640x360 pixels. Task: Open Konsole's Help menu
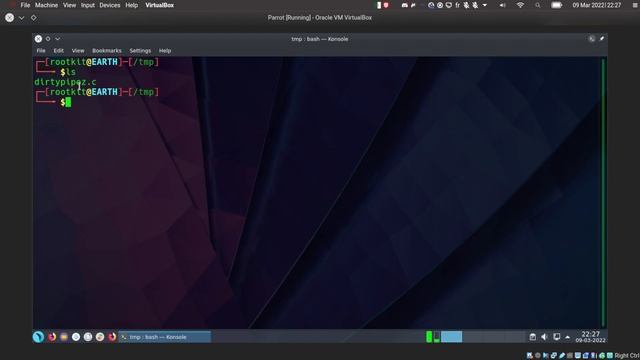(x=165, y=51)
